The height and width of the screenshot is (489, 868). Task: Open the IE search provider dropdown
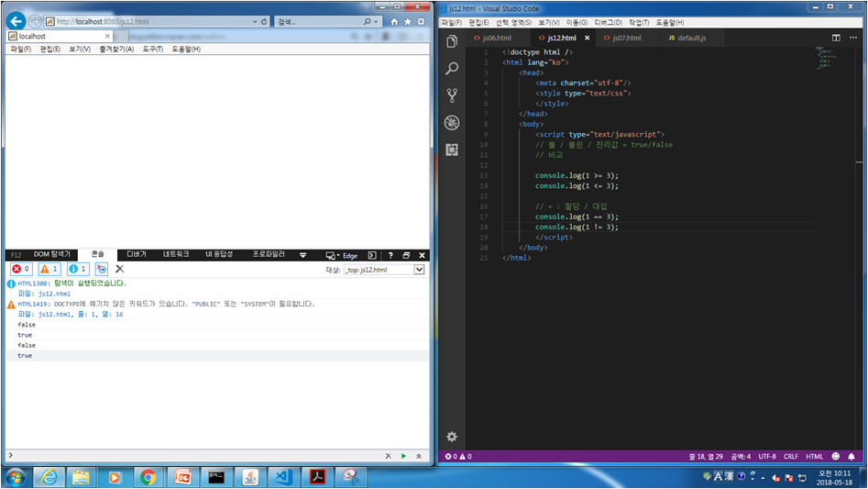click(x=376, y=22)
